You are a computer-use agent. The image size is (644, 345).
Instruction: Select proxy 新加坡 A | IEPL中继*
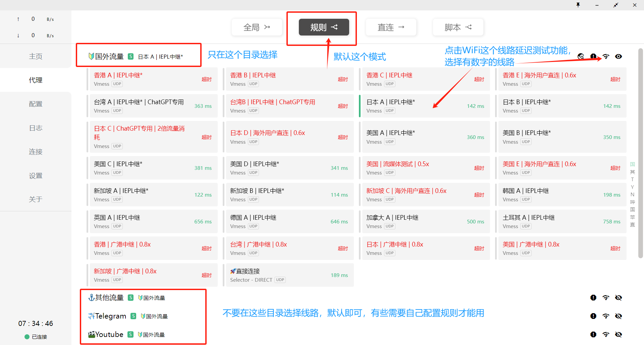pos(153,195)
